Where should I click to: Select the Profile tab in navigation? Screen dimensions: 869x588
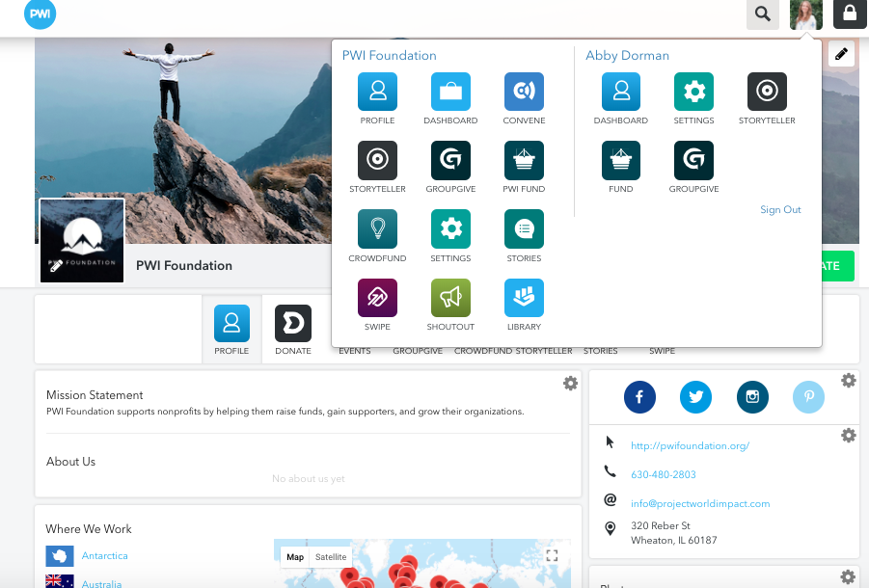point(231,330)
